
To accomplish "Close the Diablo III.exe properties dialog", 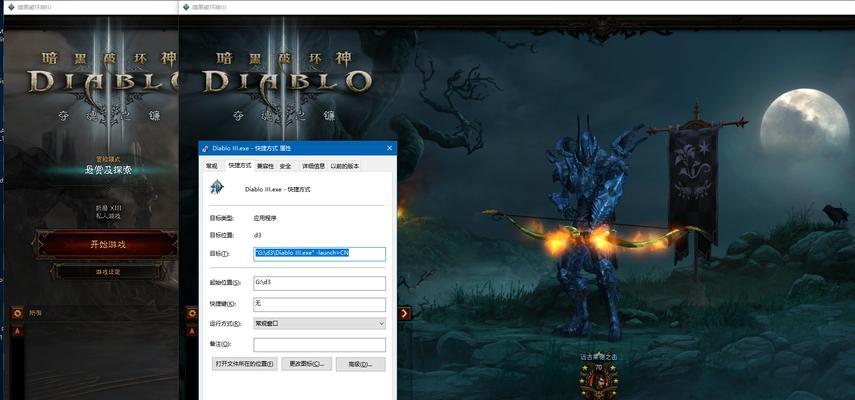I will [389, 148].
